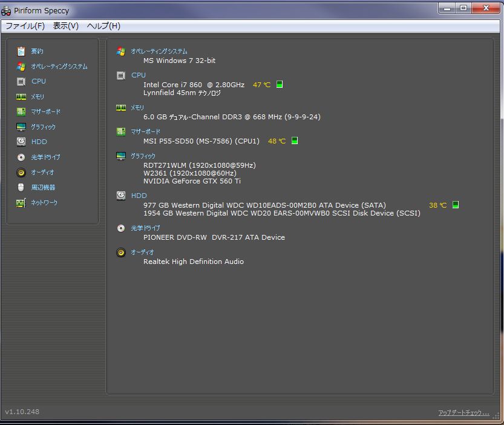Open the 光学ドライブ heading link in summary
The height and width of the screenshot is (425, 504).
145,228
